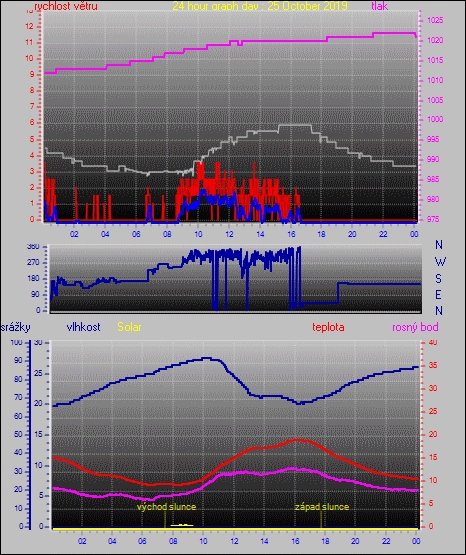
Task: Click the '24 hour graph' date title
Action: pos(260,6)
